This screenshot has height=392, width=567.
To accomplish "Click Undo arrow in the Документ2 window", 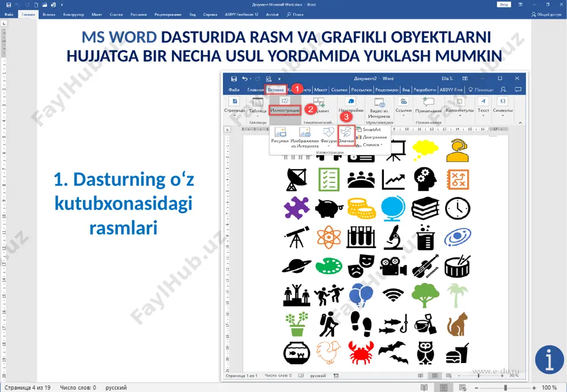I will [245, 79].
